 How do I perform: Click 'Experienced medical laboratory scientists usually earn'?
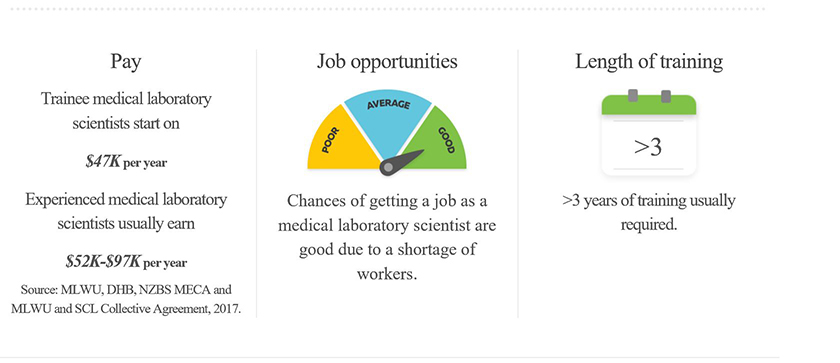[x=126, y=211]
